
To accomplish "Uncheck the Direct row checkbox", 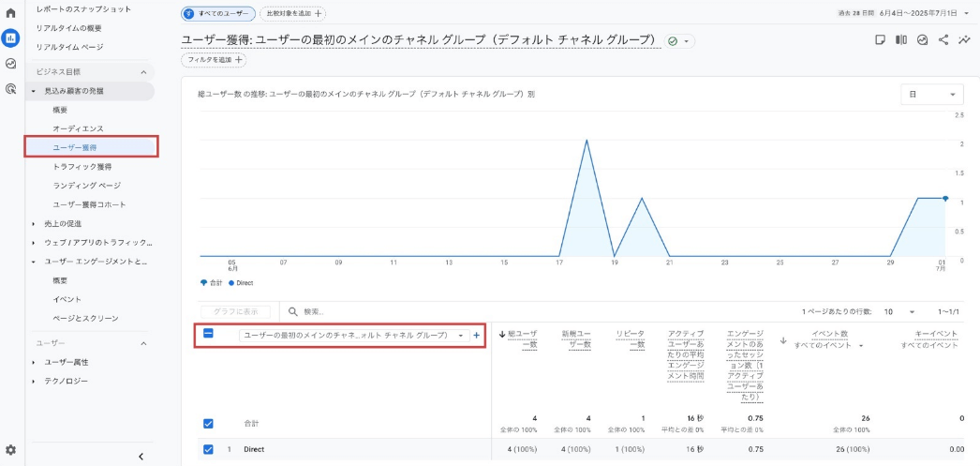I will (209, 449).
